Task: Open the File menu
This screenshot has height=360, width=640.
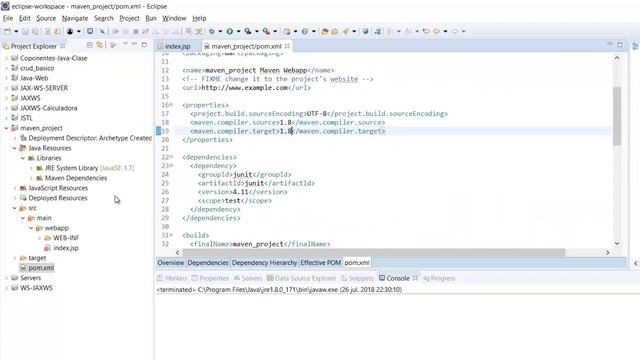Action: pyautogui.click(x=8, y=18)
